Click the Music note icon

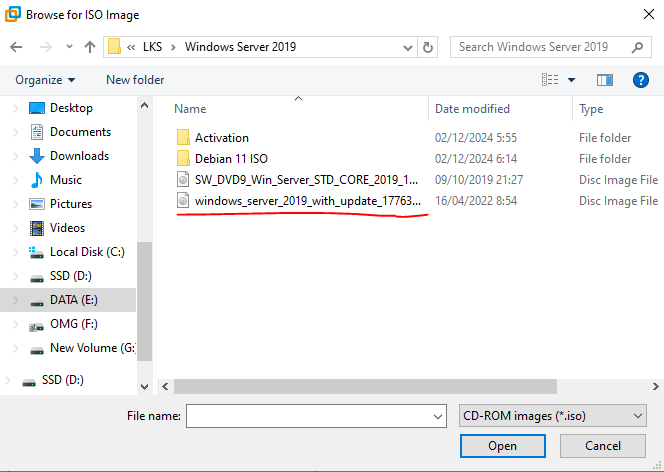(x=37, y=180)
